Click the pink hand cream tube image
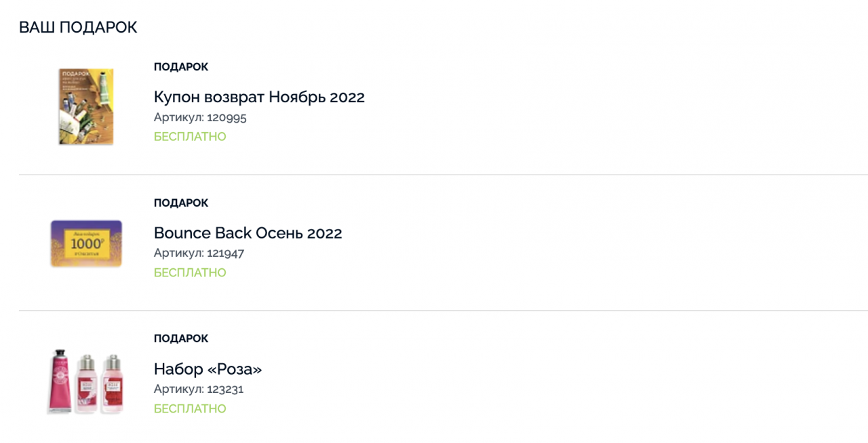868x443 pixels. (x=60, y=380)
